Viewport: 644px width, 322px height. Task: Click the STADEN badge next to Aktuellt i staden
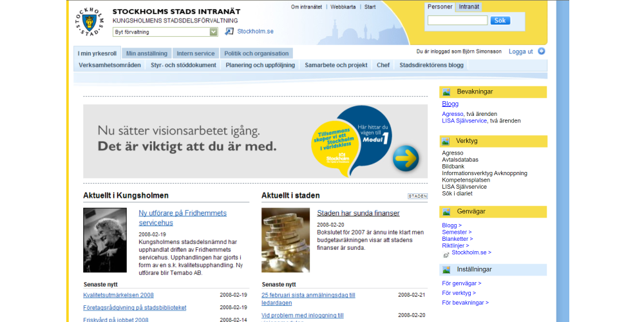pos(417,196)
